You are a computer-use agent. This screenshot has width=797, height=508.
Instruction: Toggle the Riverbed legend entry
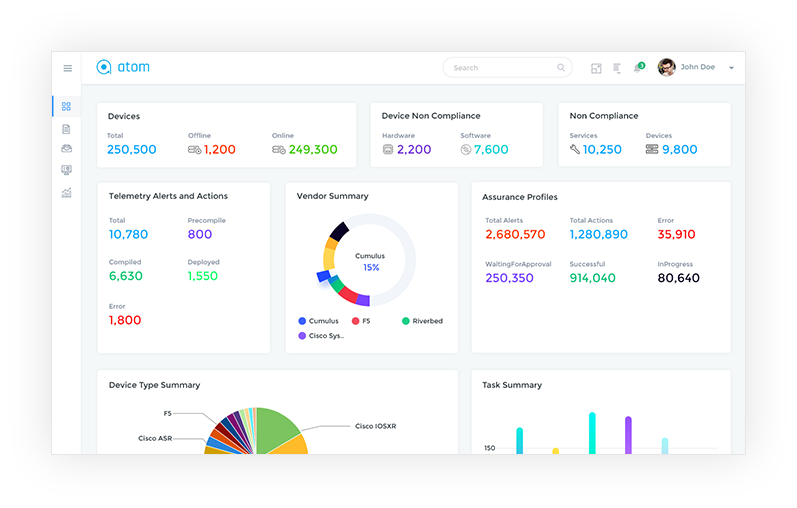[422, 321]
